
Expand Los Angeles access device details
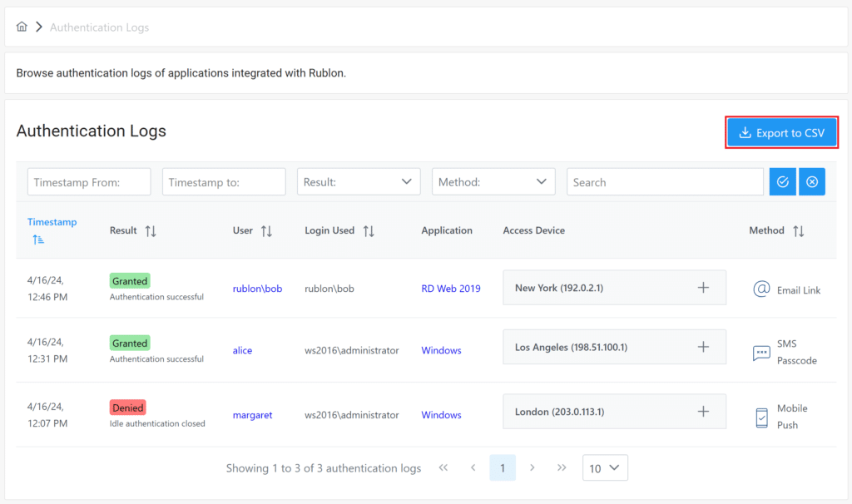[703, 347]
